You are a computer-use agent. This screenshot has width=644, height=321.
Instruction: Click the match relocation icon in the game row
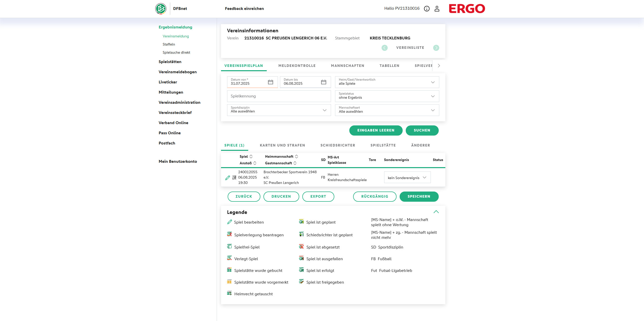[234, 178]
